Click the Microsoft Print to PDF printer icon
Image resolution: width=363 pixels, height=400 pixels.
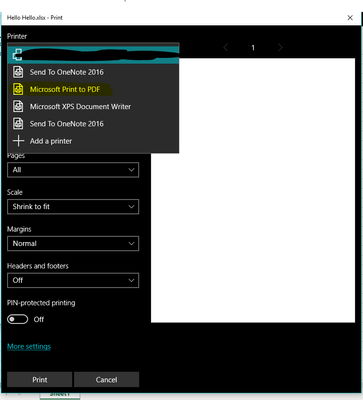(x=18, y=89)
